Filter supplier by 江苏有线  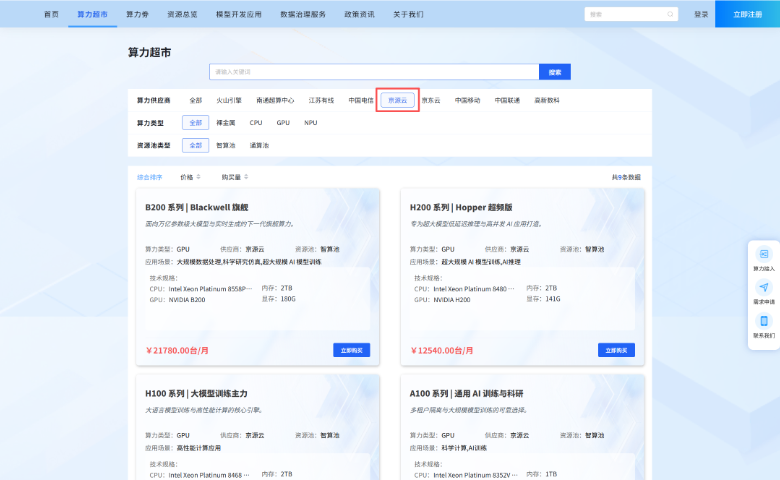coord(321,100)
